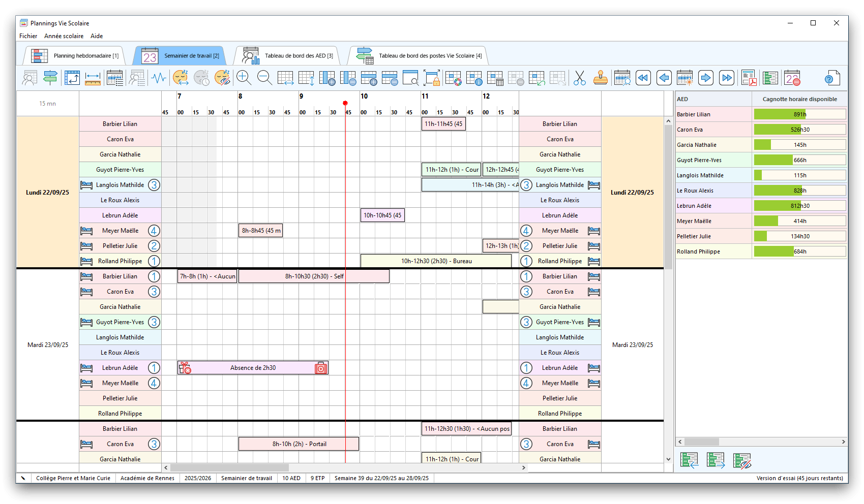
Task: Hide the hours panel with crossed-eye icon
Action: (742, 461)
